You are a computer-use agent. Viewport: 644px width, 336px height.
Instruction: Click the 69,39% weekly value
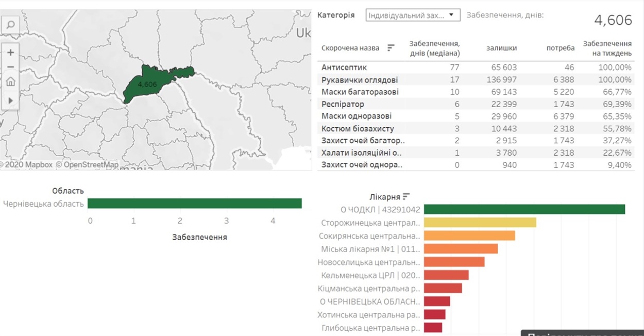click(x=615, y=104)
